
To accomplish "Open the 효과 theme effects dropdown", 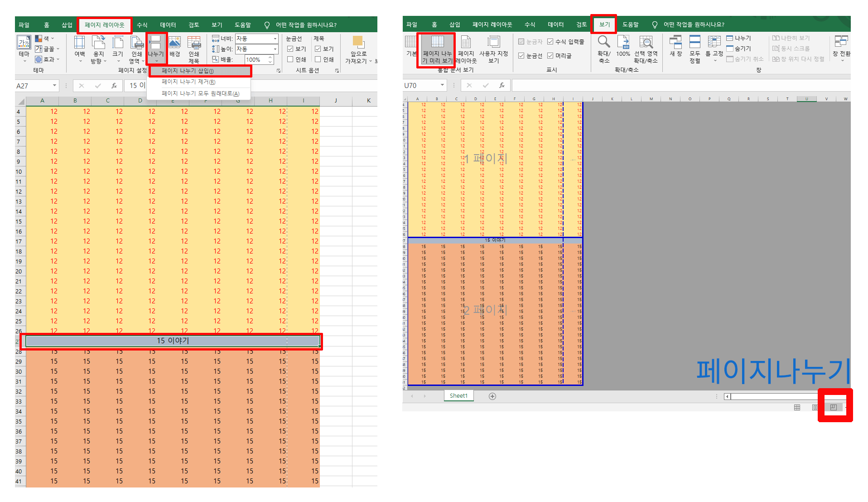I will pos(47,59).
